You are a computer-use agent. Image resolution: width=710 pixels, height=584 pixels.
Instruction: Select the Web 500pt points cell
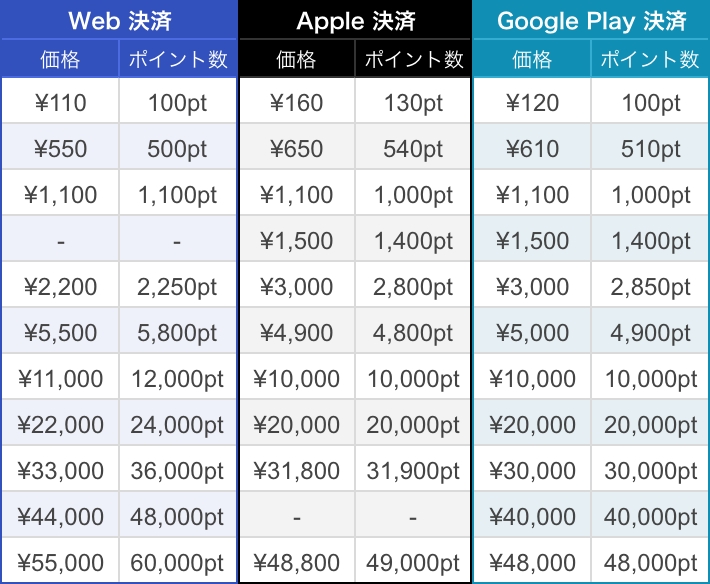point(178,147)
